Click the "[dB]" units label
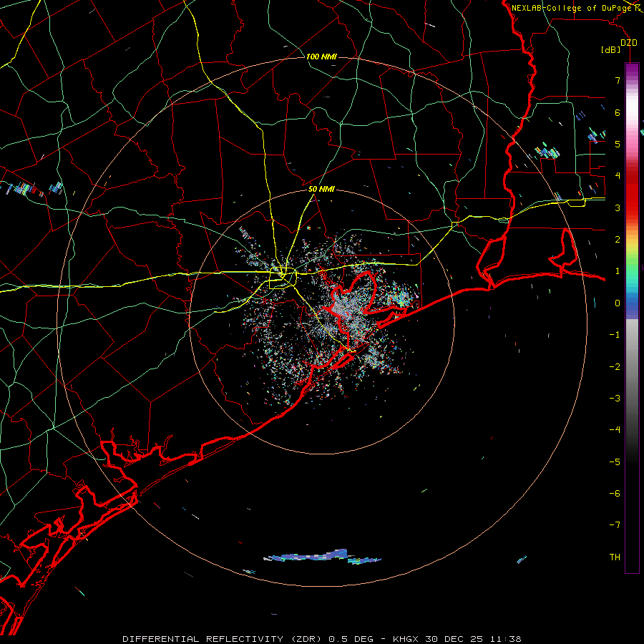Viewport: 644px width, 644px height. point(611,50)
